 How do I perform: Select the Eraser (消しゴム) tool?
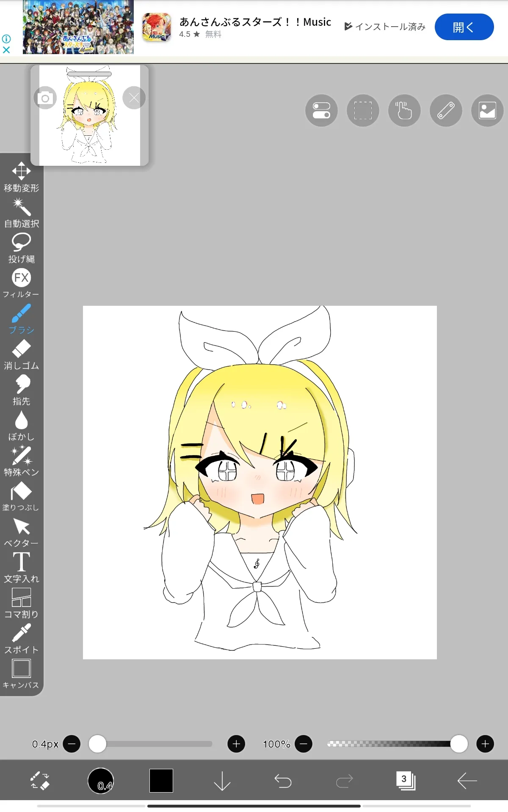tap(21, 354)
